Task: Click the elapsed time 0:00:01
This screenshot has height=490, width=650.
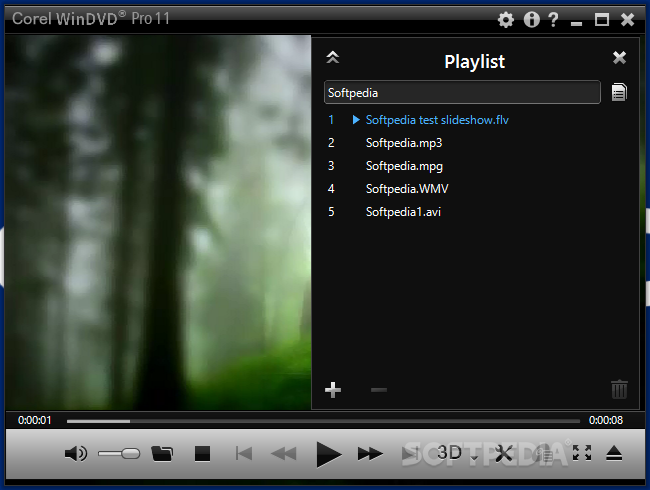Action: pos(34,420)
